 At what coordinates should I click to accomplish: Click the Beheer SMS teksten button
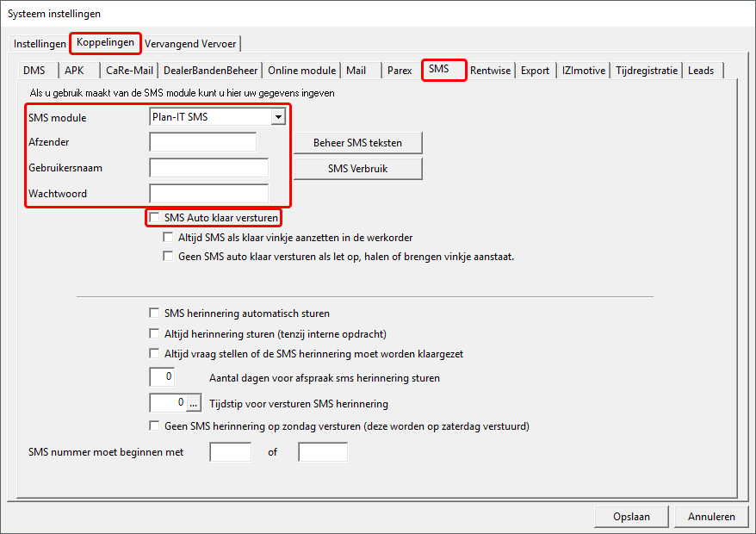click(359, 142)
